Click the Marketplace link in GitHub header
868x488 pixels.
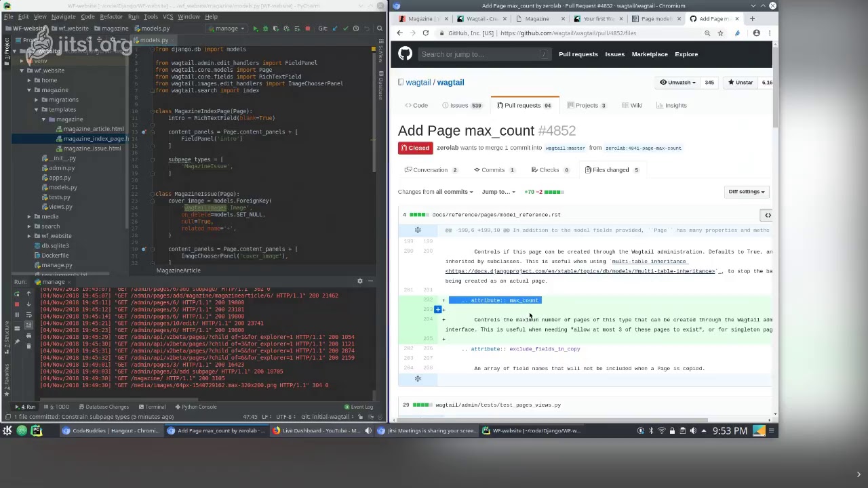click(x=650, y=54)
